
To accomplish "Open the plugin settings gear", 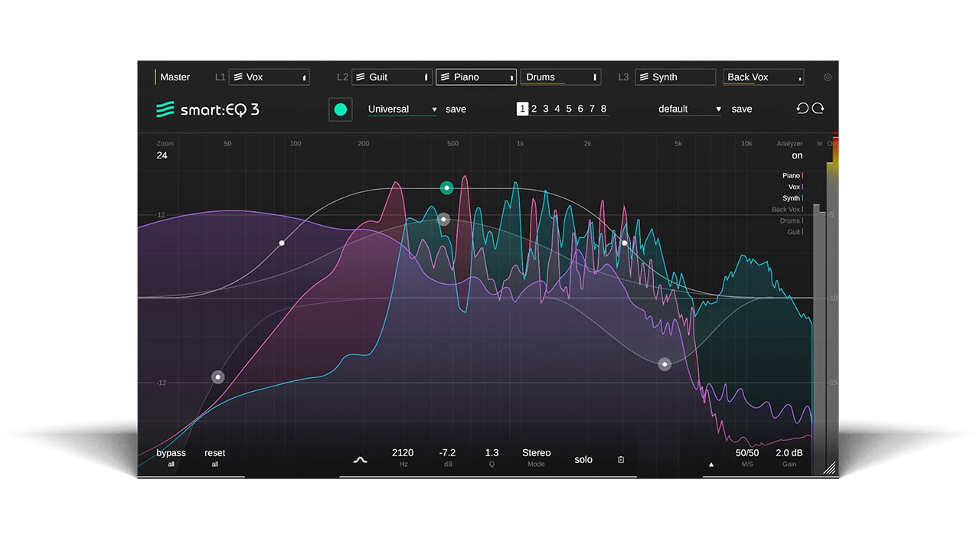I will (827, 77).
